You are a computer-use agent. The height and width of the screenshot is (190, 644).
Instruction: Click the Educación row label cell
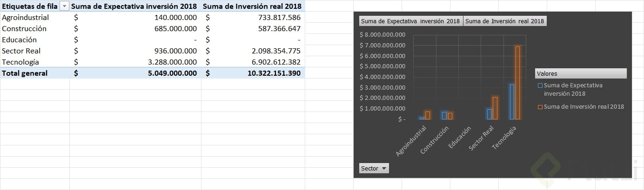tap(19, 40)
